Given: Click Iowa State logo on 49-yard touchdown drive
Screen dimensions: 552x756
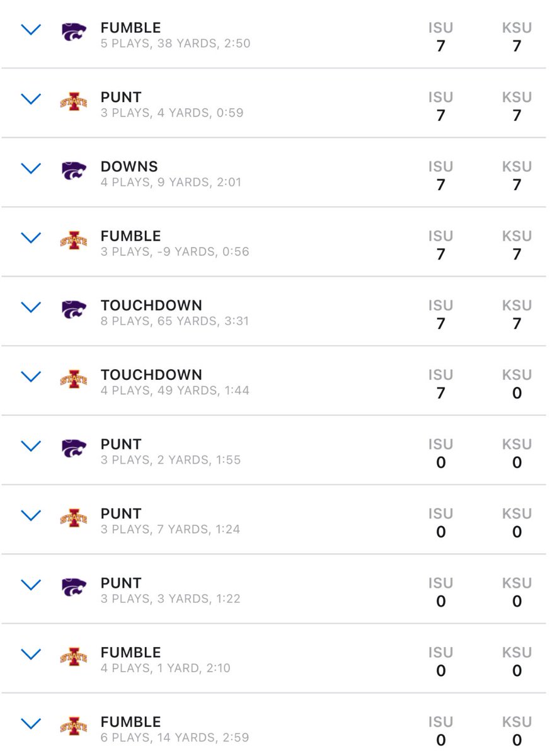Looking at the screenshot, I should 74,379.
